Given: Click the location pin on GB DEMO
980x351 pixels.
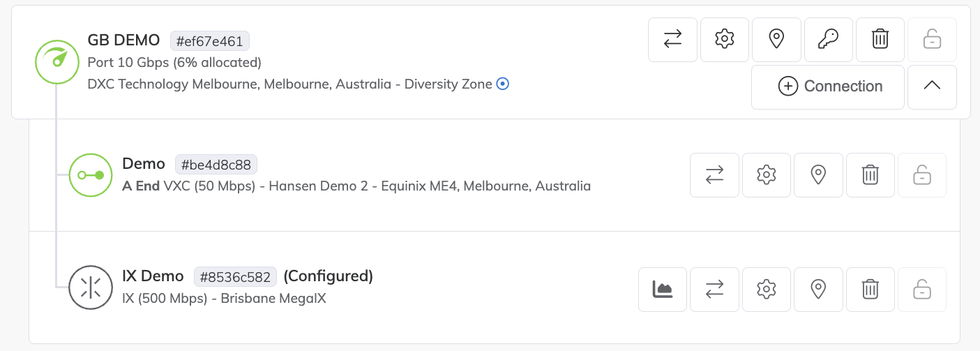Looking at the screenshot, I should 776,39.
